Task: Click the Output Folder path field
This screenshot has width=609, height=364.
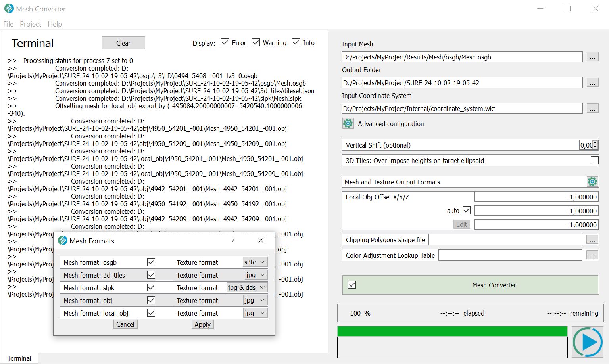Action: [462, 82]
